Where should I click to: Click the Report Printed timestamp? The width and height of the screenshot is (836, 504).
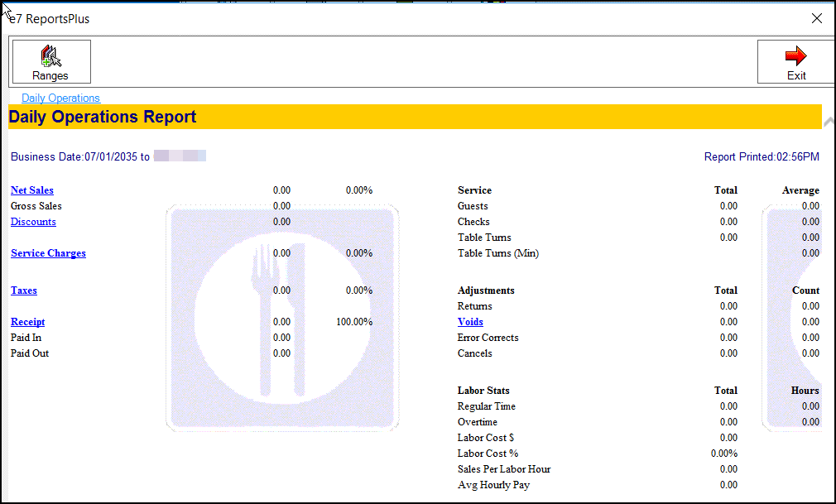(761, 156)
